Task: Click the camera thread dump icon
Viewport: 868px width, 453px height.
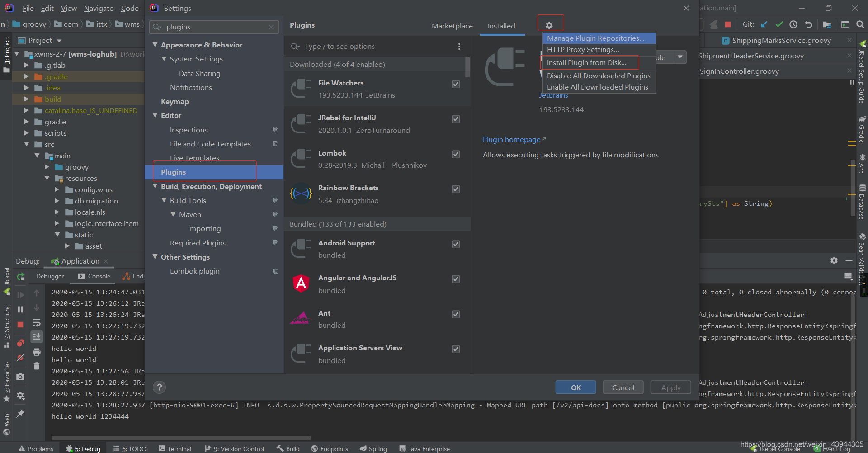Action: pos(20,377)
